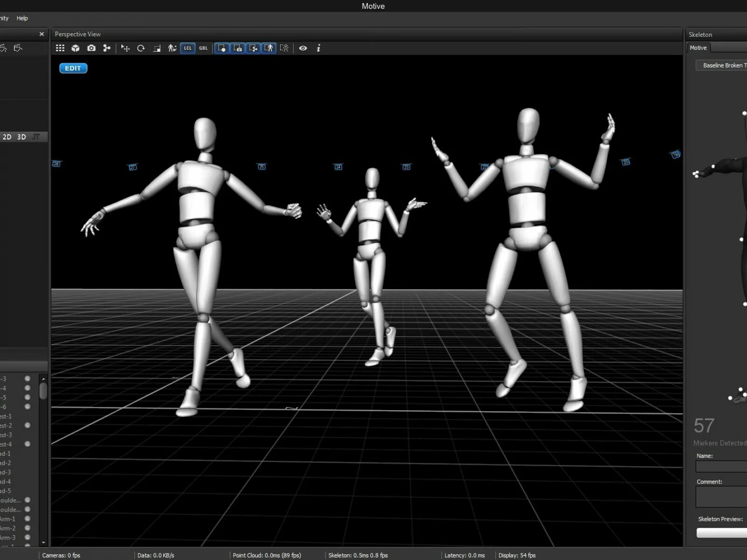
Task: Open the info icon in toolbar
Action: [x=318, y=48]
